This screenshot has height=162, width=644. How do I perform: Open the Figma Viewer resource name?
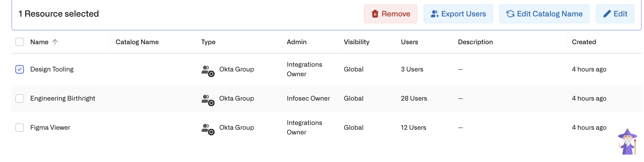(50, 128)
